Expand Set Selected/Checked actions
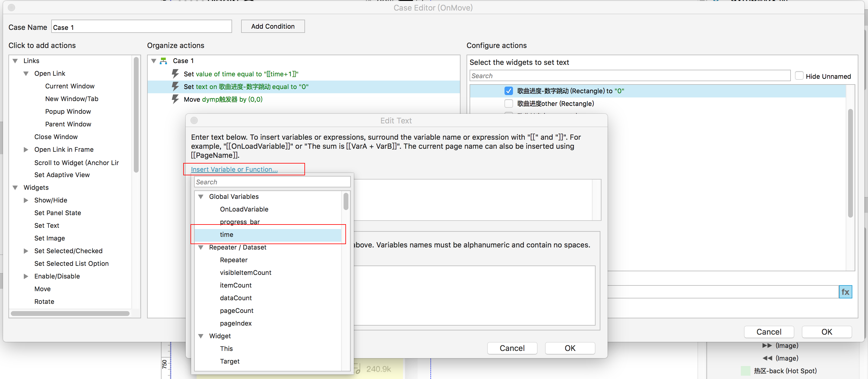 pos(26,251)
